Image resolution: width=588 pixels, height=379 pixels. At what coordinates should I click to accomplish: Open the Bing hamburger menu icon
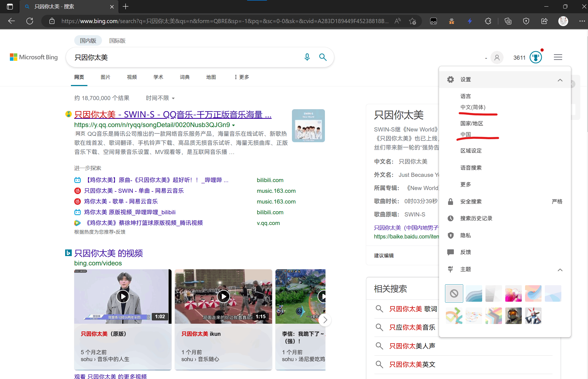[x=558, y=57]
